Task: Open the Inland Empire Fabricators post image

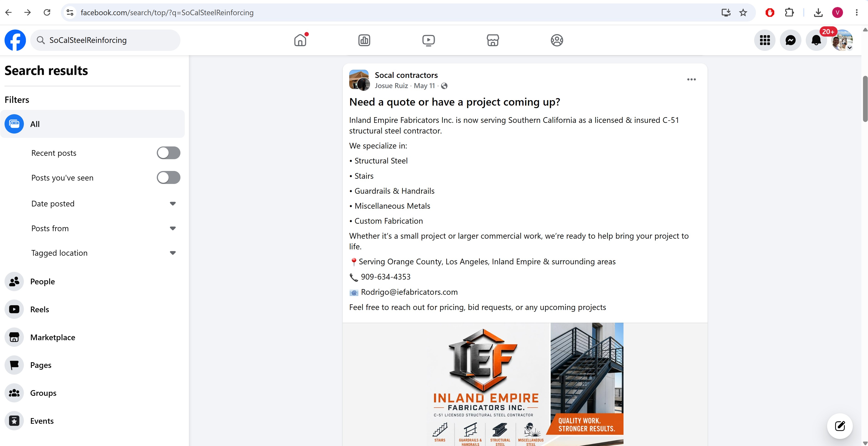Action: (x=525, y=384)
